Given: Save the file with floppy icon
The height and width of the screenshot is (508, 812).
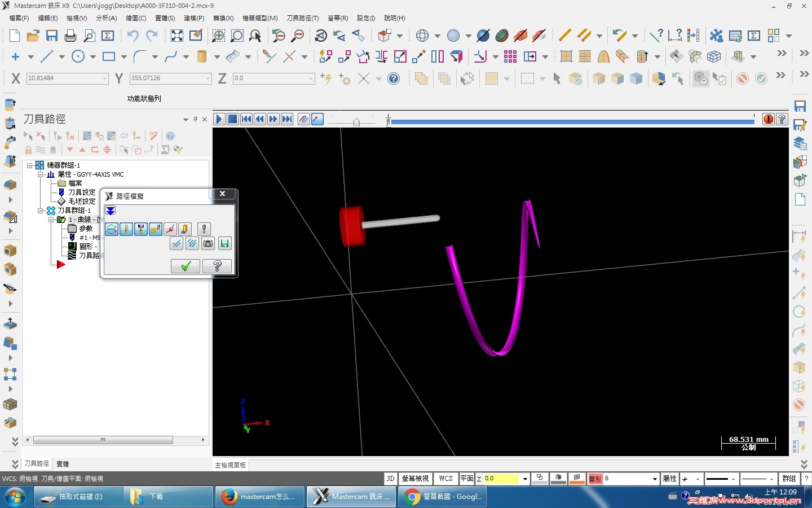Looking at the screenshot, I should tap(52, 36).
